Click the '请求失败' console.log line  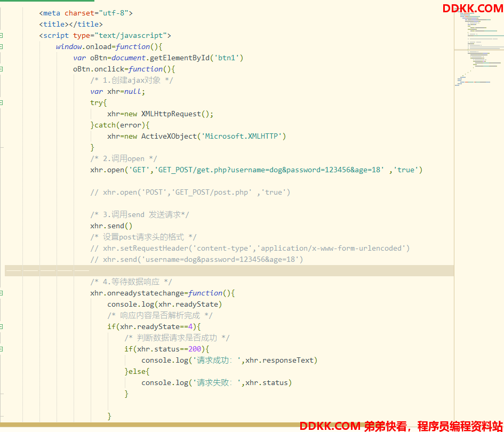point(217,383)
